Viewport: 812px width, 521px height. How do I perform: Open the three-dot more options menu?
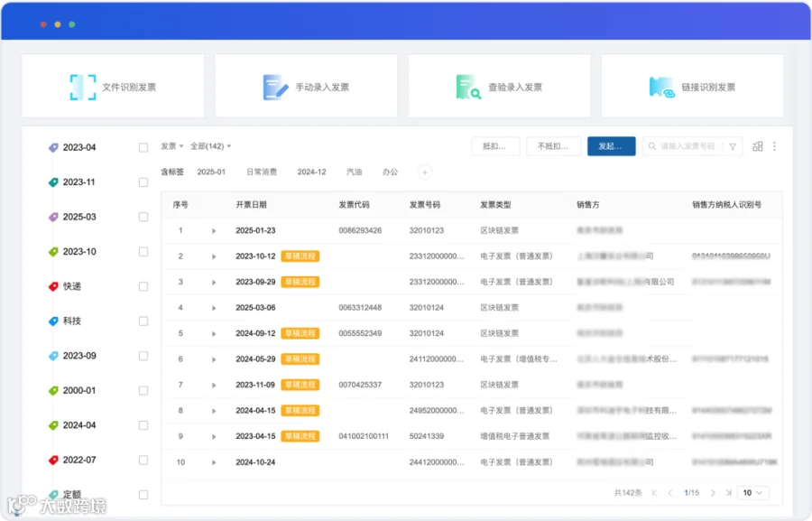tap(775, 146)
